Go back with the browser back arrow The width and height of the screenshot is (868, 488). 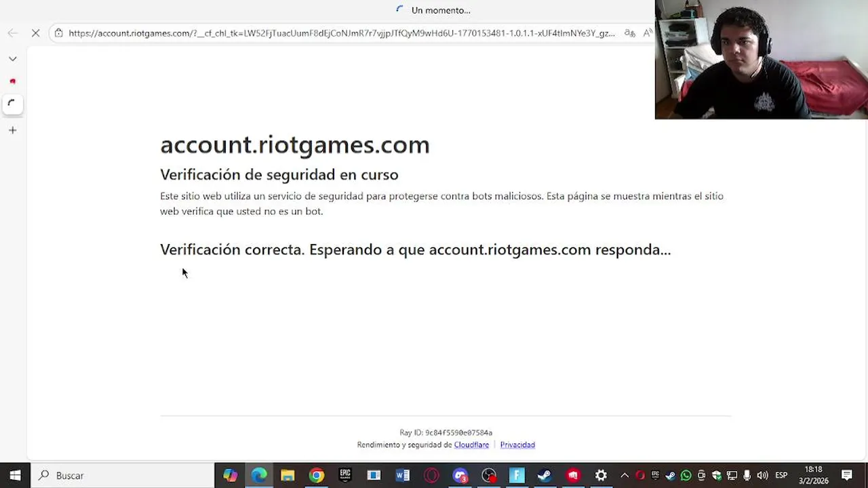[x=12, y=33]
